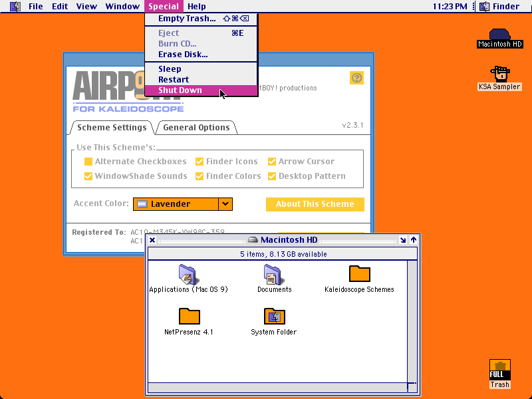This screenshot has height=399, width=532.
Task: Select the NetPresenz 4.1 folder icon
Action: [x=189, y=316]
